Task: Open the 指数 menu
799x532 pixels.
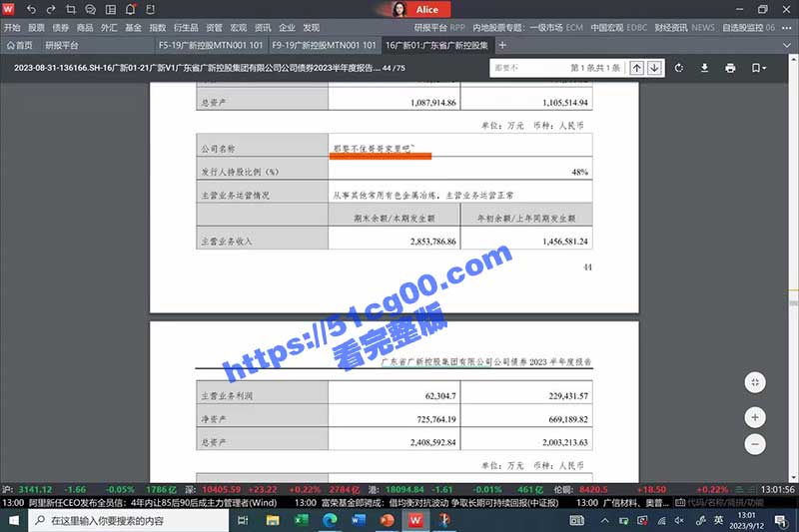Action: tap(158, 28)
